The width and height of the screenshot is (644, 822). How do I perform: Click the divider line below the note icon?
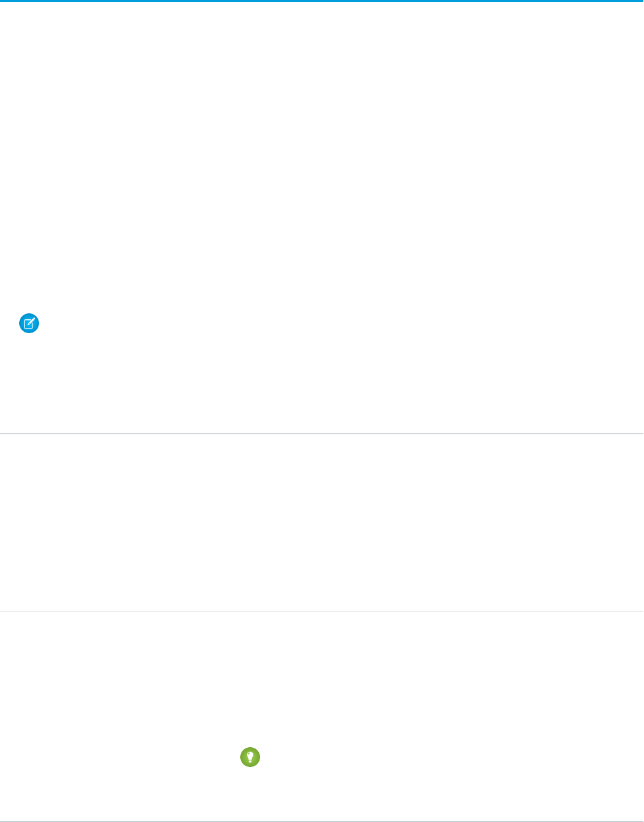coord(322,434)
